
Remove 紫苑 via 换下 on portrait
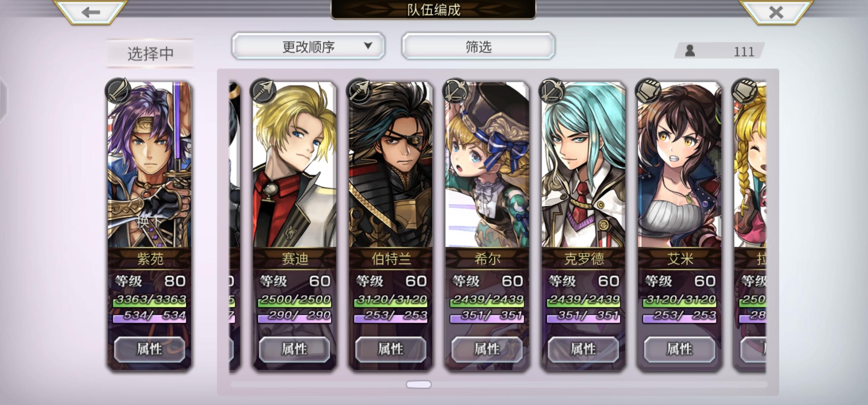[149, 221]
